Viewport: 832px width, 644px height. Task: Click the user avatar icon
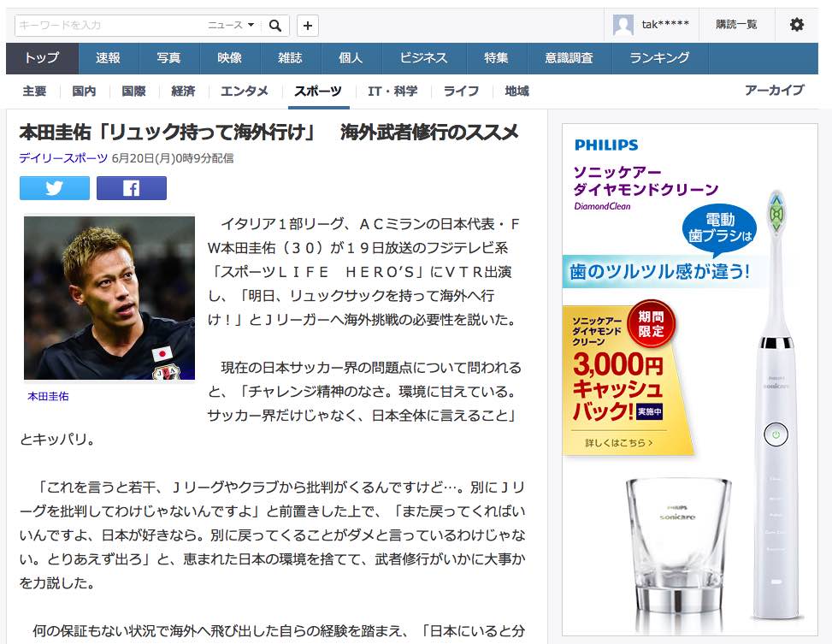pyautogui.click(x=623, y=25)
